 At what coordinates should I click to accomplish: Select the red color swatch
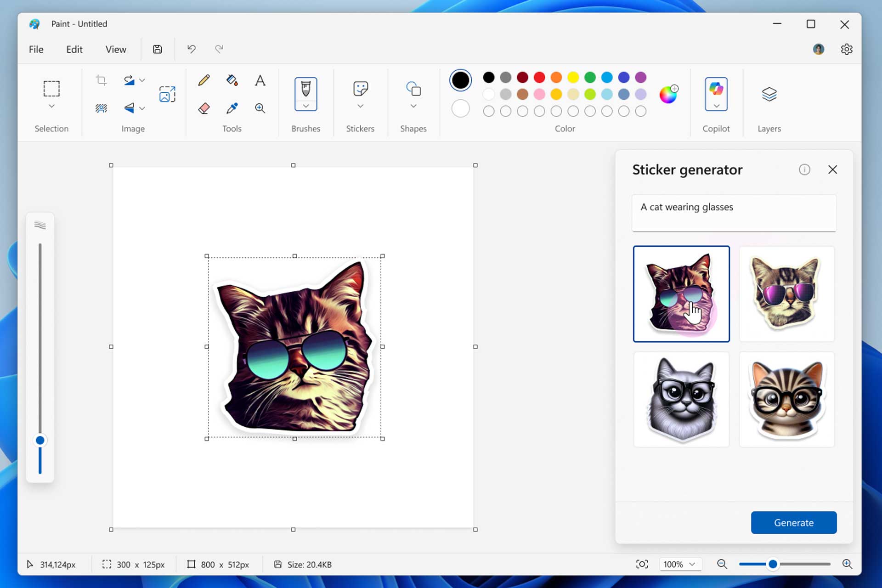click(x=540, y=78)
